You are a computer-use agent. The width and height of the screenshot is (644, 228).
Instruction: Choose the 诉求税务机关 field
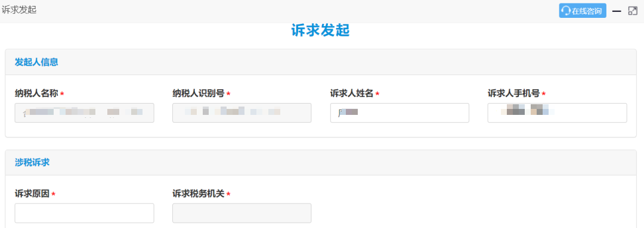[x=241, y=213]
